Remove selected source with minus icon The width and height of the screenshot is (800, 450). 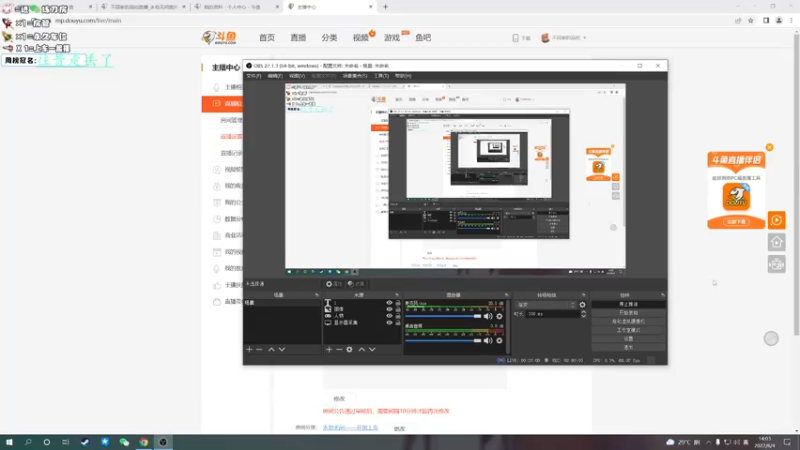[339, 349]
